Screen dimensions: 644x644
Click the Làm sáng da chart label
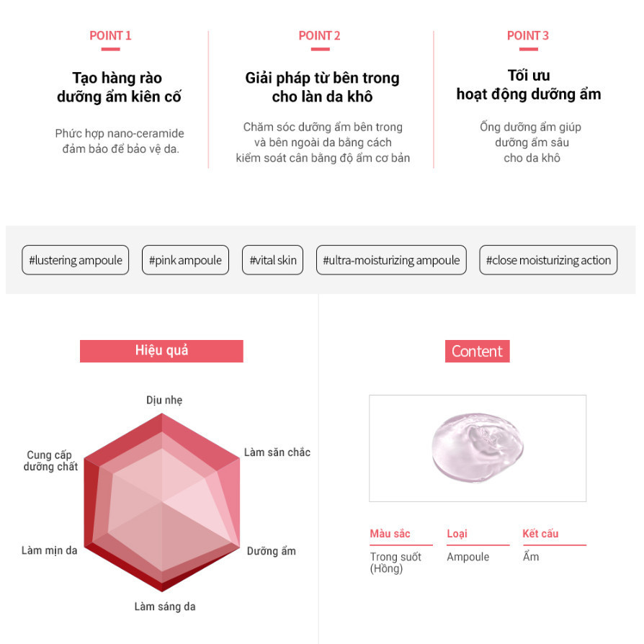coord(164,607)
